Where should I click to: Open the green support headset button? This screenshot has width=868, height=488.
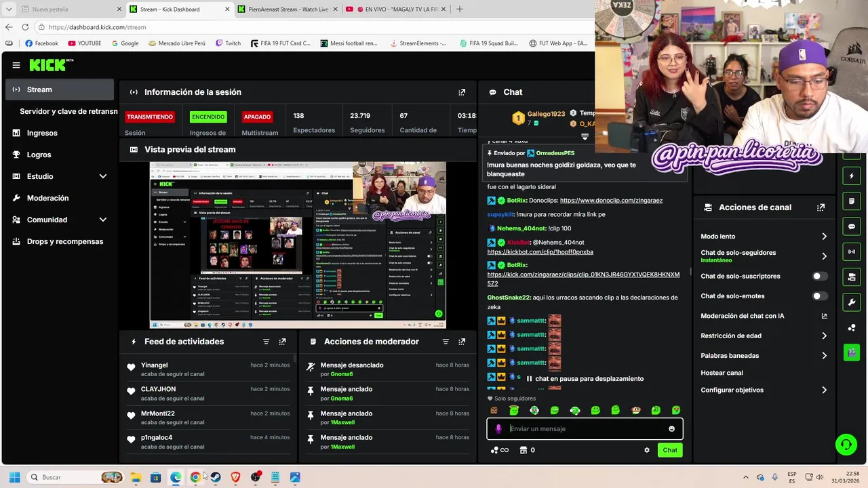pos(846,445)
